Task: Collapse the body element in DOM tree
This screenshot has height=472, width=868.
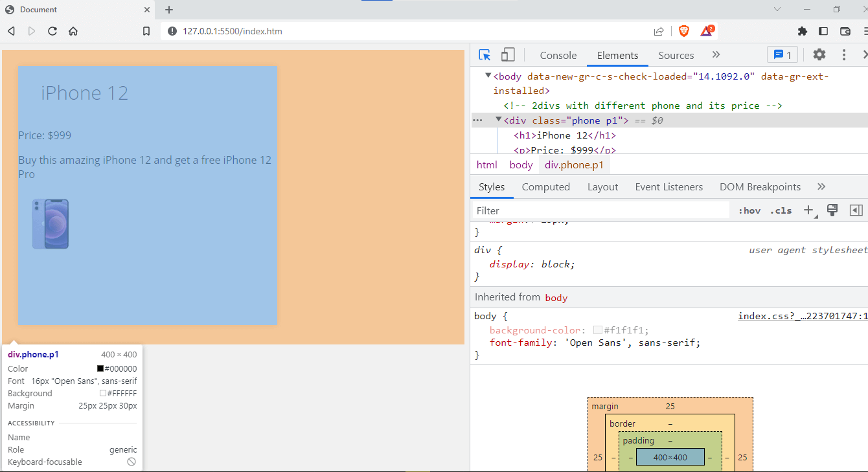Action: click(x=488, y=75)
